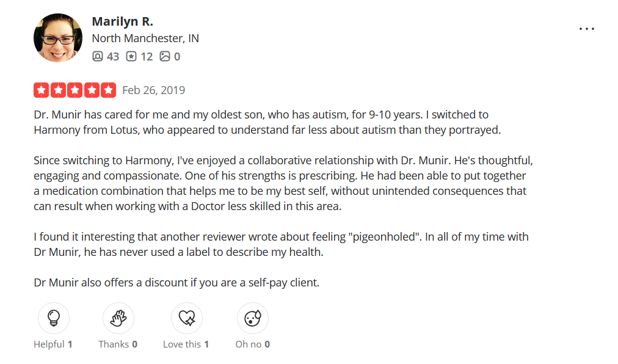Open Marilyn R.'s profile photo
This screenshot has height=364, width=618.
point(57,38)
